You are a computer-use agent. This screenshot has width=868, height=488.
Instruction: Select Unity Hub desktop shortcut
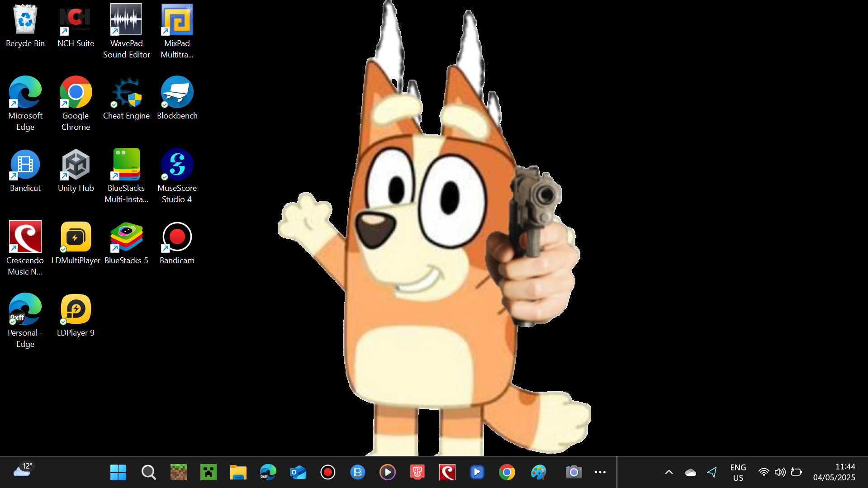tap(76, 171)
